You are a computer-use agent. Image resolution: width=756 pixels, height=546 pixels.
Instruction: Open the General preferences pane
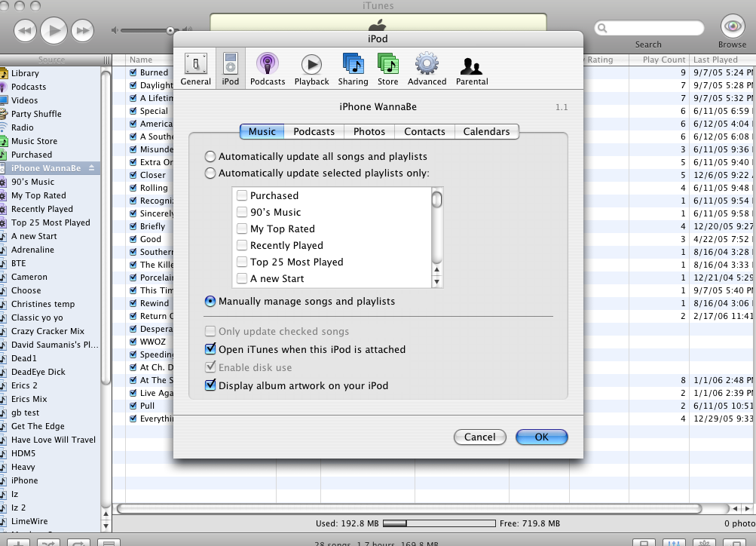point(195,69)
